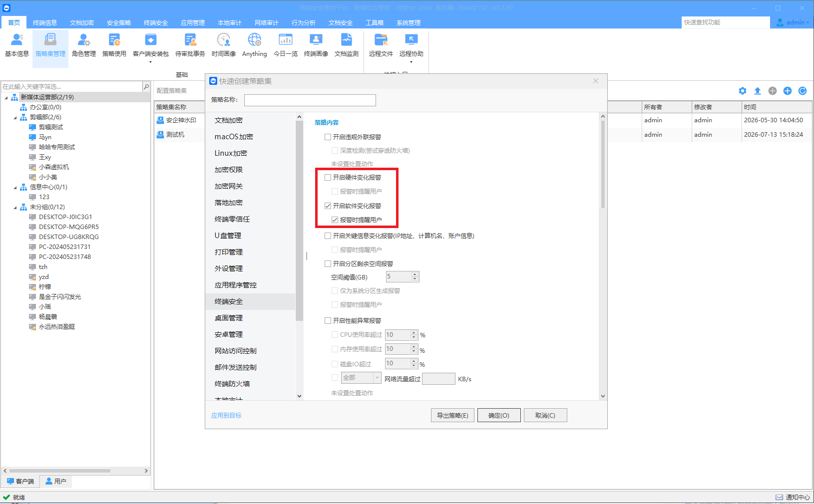The image size is (814, 504).
Task: Enable 开启关键信息变化报警 checkbox
Action: pyautogui.click(x=328, y=236)
